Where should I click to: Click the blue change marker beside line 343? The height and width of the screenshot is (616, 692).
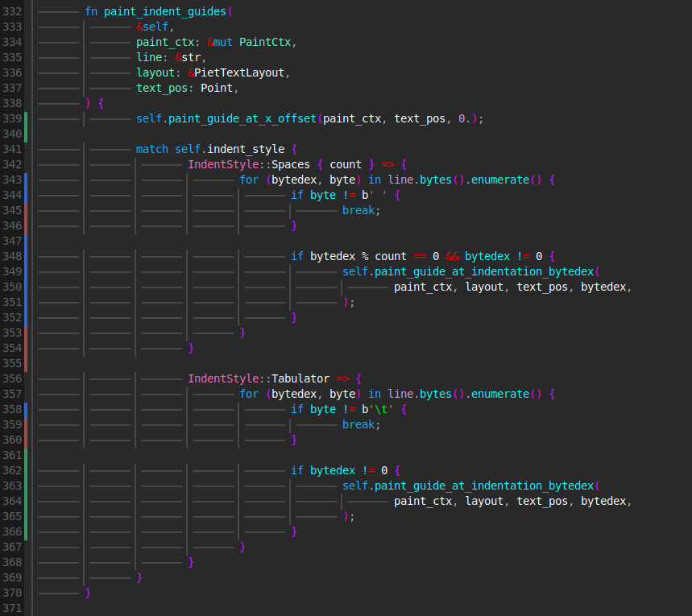tap(26, 188)
